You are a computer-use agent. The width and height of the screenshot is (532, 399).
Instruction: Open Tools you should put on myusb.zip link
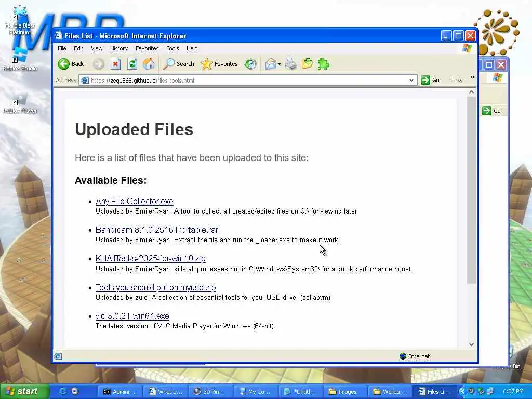(156, 287)
